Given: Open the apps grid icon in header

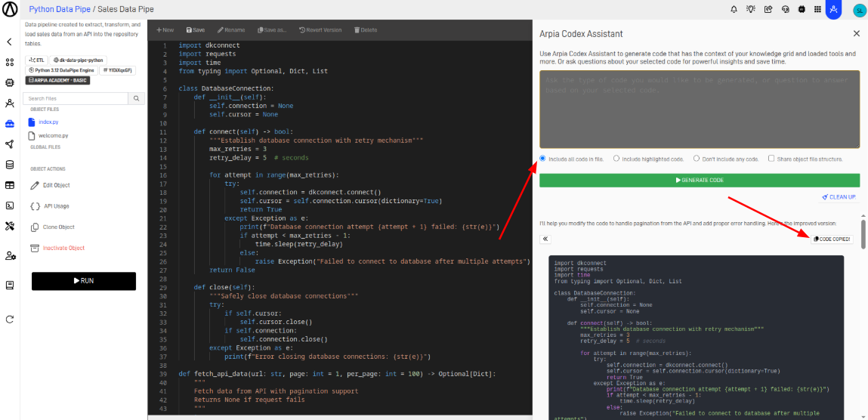Looking at the screenshot, I should pyautogui.click(x=817, y=10).
